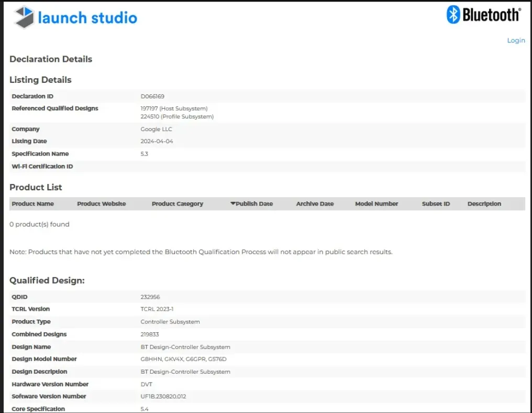Image resolution: width=532 pixels, height=413 pixels.
Task: Click the Wi-Fi Certification ID label
Action: click(42, 167)
